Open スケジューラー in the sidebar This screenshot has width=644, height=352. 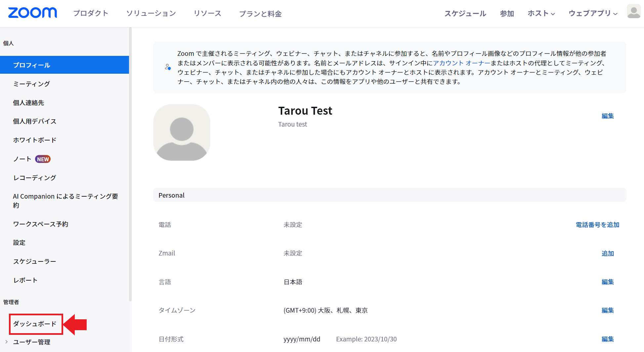(x=34, y=261)
